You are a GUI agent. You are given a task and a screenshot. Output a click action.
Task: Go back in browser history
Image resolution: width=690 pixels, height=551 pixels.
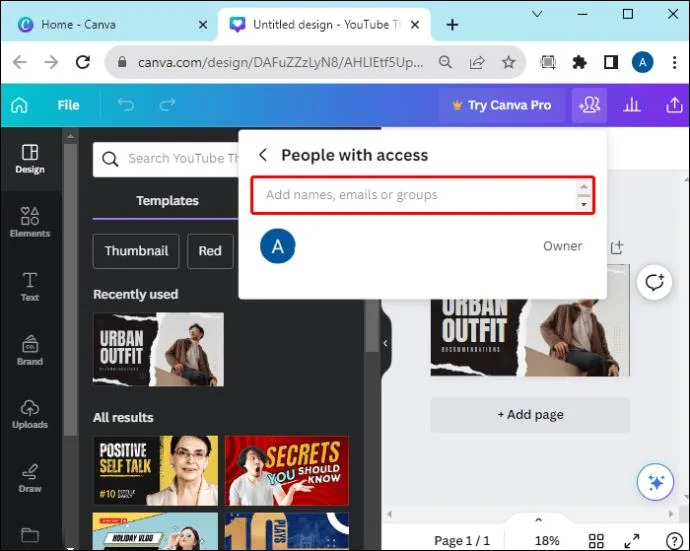[x=19, y=62]
